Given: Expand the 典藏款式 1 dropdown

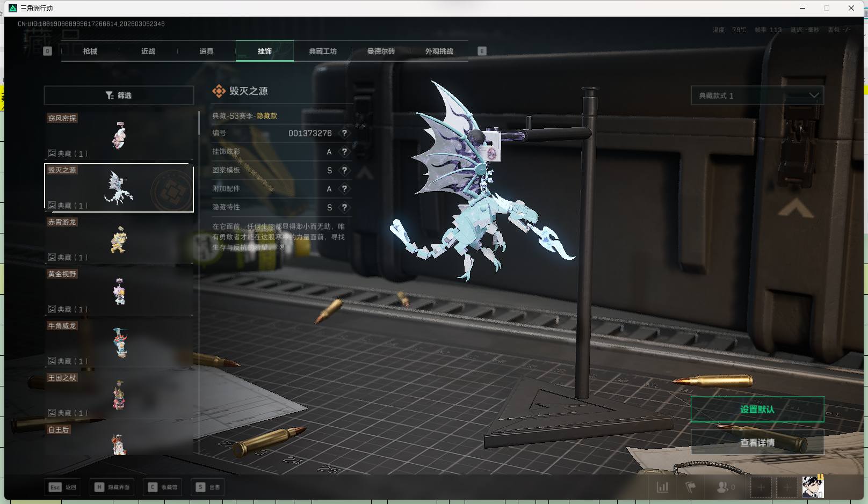Looking at the screenshot, I should point(757,96).
